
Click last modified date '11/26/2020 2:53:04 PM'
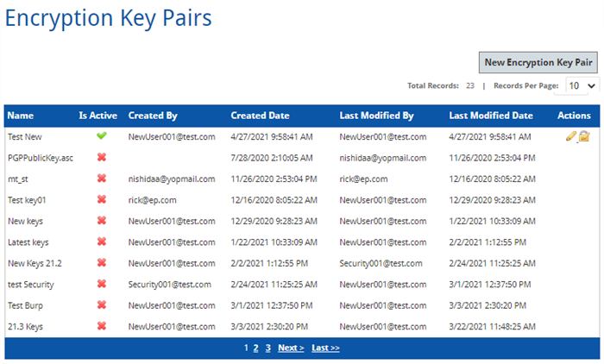tap(492, 158)
